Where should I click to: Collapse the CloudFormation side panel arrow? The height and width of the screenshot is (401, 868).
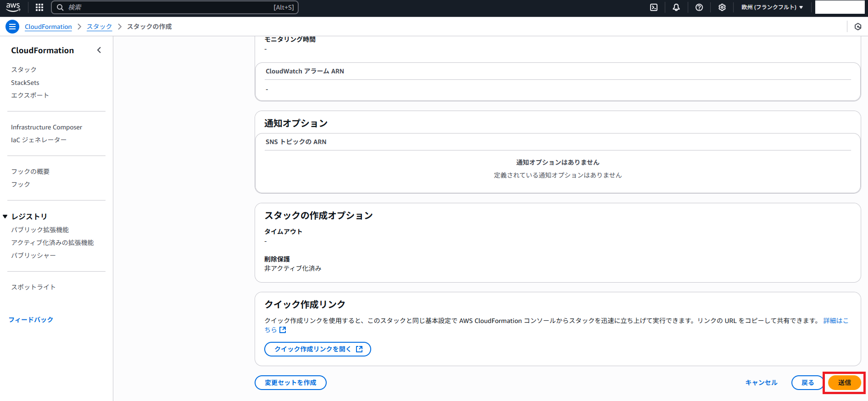click(x=99, y=50)
